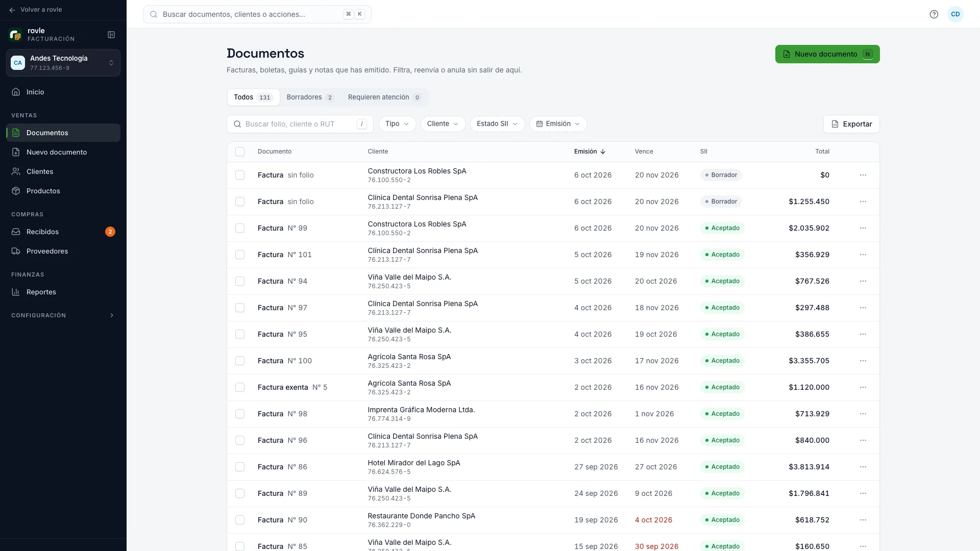980x551 pixels.
Task: Open the help question-mark icon
Action: tap(934, 14)
